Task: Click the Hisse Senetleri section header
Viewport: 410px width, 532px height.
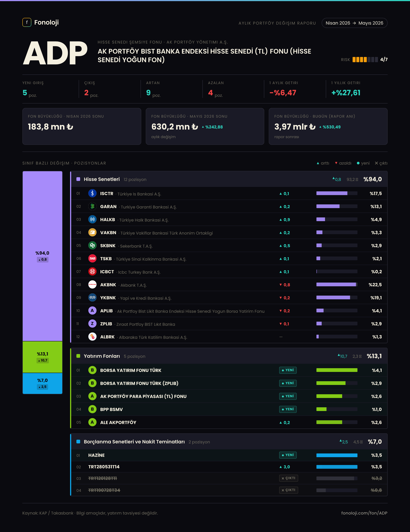Action: pyautogui.click(x=229, y=179)
